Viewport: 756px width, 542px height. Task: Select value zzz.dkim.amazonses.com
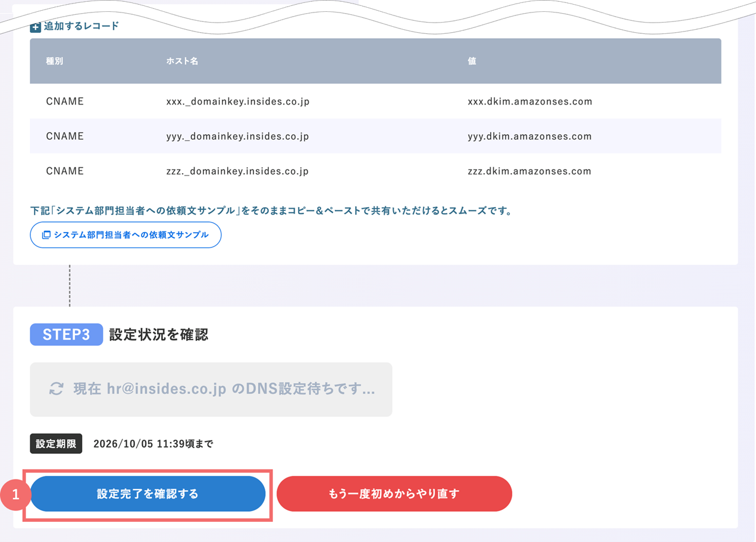tap(529, 171)
